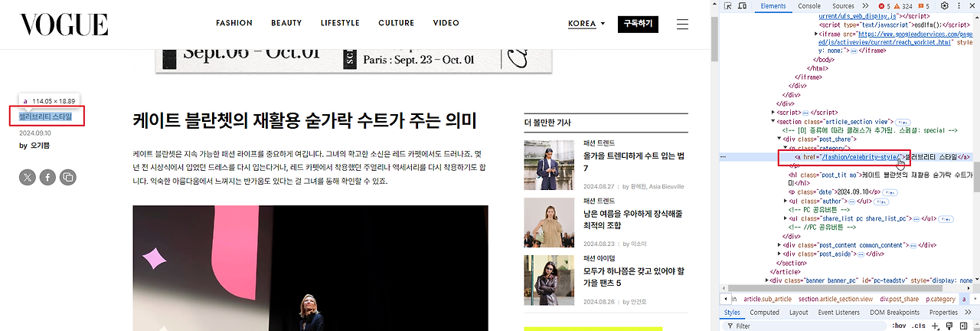Open article '남은 여름을 우아하게 장식해줄 최적의 조합'
The height and width of the screenshot is (331, 980).
click(633, 221)
